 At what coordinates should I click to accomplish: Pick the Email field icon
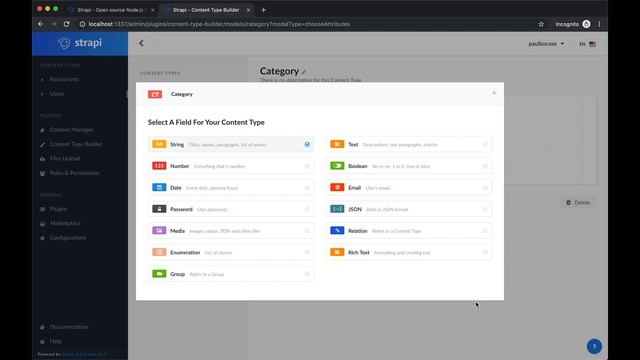point(337,187)
